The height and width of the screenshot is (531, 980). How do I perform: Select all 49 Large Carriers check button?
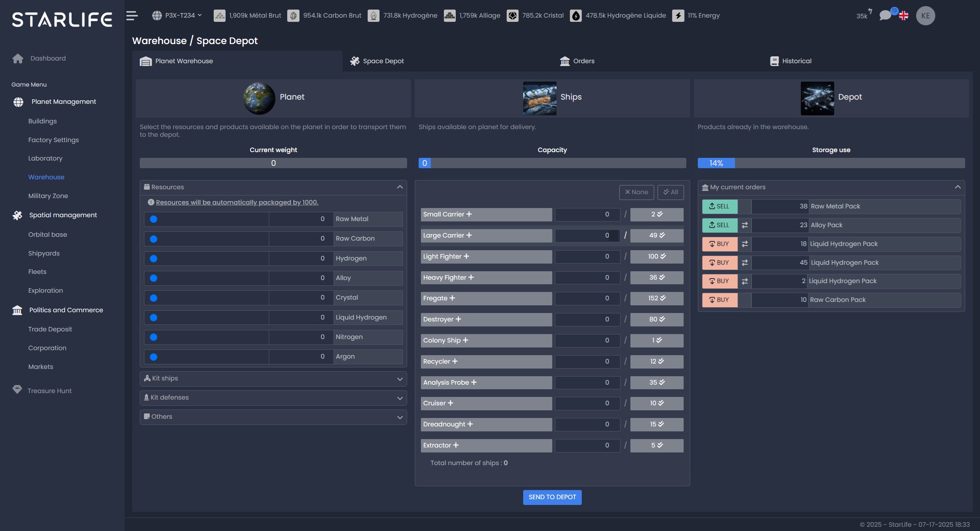pos(657,235)
